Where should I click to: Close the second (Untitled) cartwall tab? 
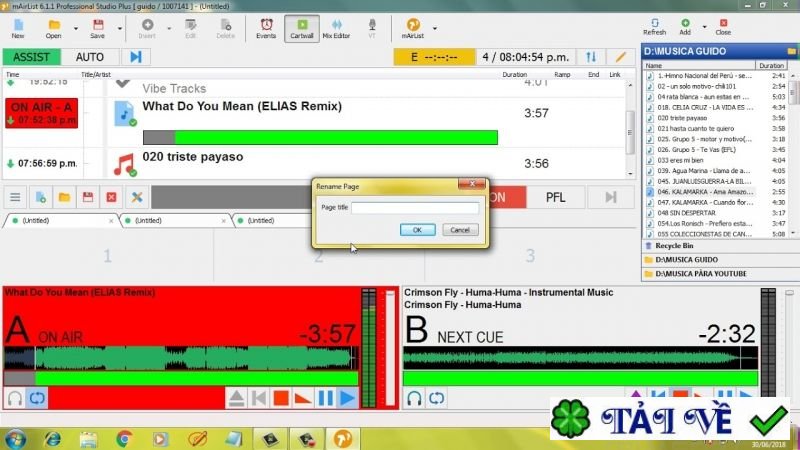click(223, 221)
